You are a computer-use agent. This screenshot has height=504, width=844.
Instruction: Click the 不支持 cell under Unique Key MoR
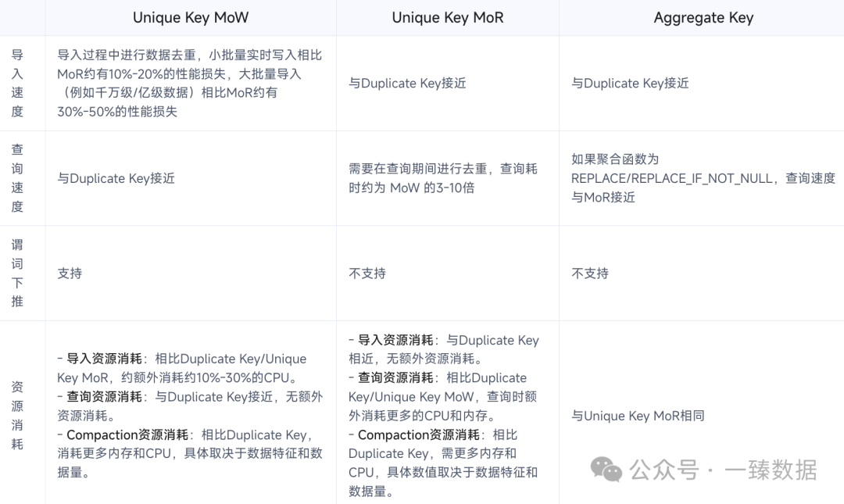point(367,273)
